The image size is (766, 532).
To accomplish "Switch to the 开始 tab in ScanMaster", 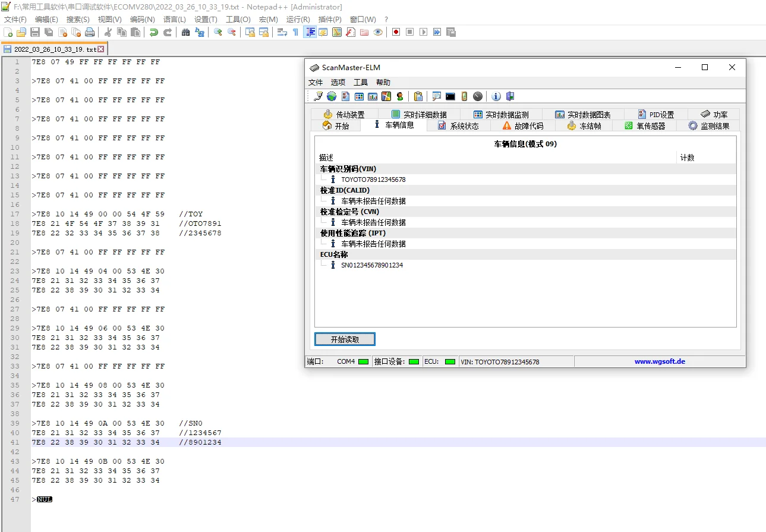I will tap(336, 126).
